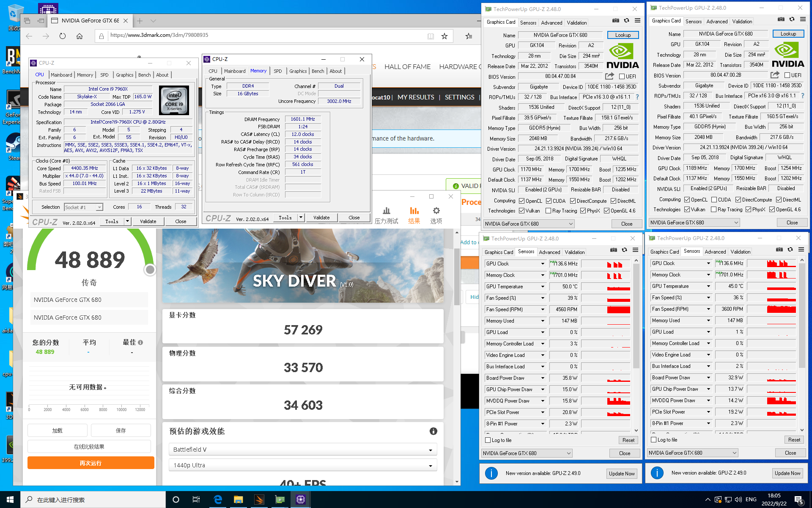Click bottom-left GPU-Z sensors scrollbar

coord(636,315)
